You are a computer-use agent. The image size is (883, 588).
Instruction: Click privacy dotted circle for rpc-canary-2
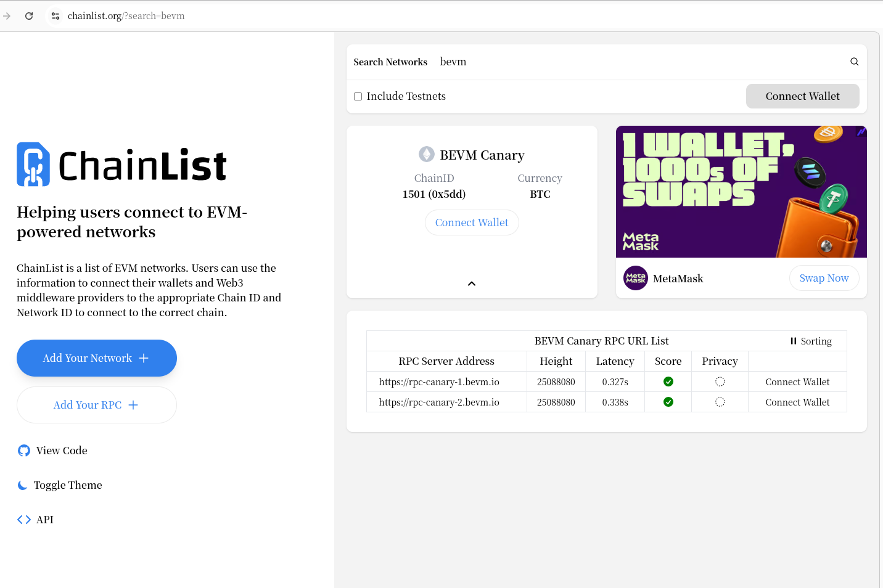tap(720, 402)
